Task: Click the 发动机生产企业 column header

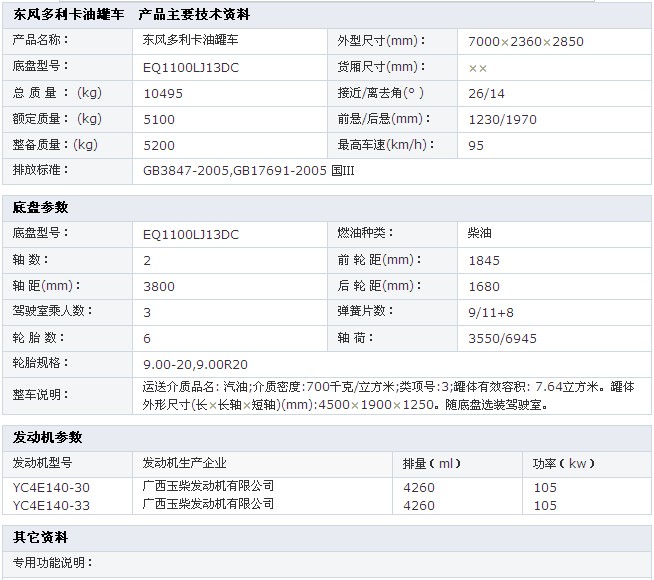Action: pos(184,463)
